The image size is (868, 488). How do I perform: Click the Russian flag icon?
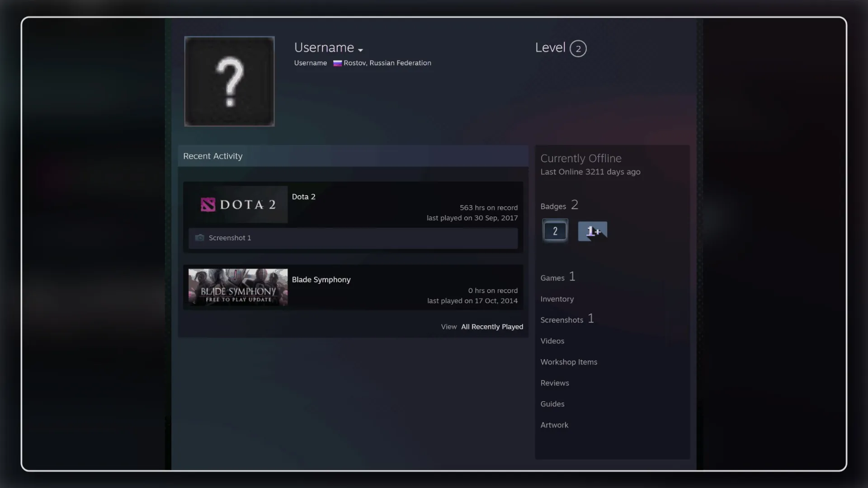click(337, 63)
